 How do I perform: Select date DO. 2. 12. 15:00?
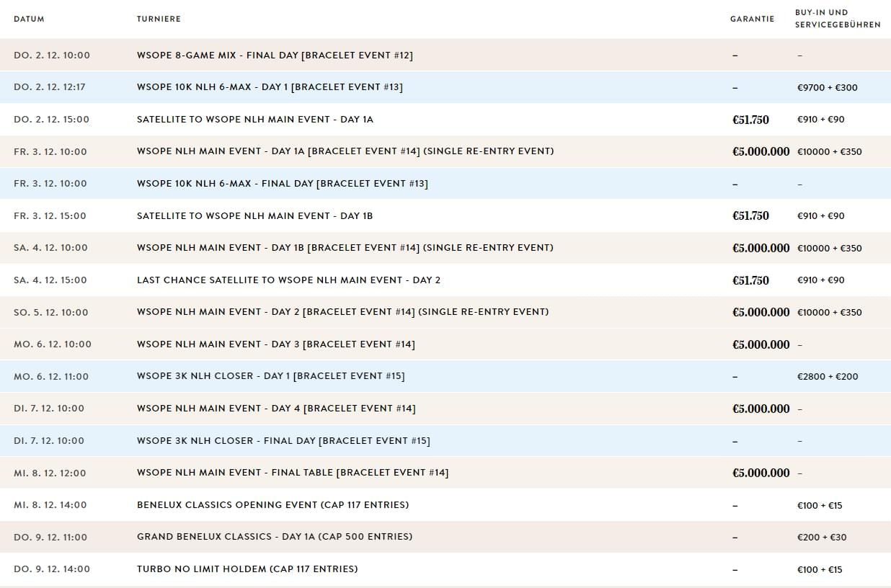coord(52,120)
